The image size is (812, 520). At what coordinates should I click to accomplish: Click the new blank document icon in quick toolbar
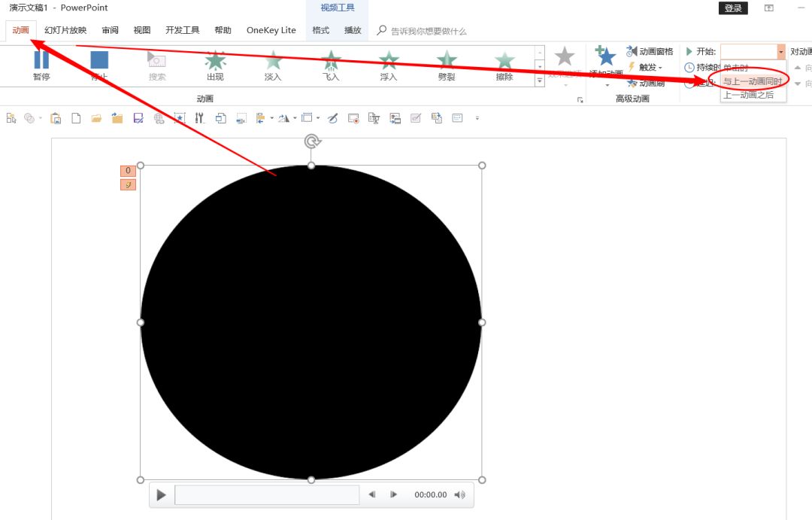(76, 118)
